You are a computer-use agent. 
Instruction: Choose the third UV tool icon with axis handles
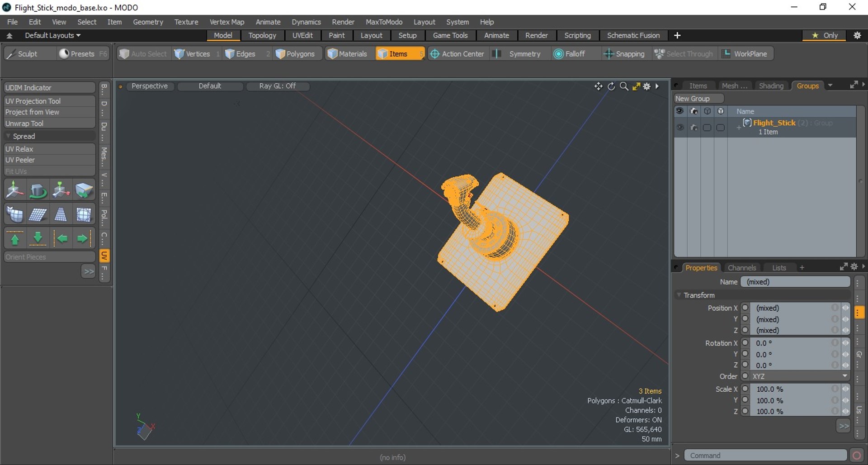(61, 190)
